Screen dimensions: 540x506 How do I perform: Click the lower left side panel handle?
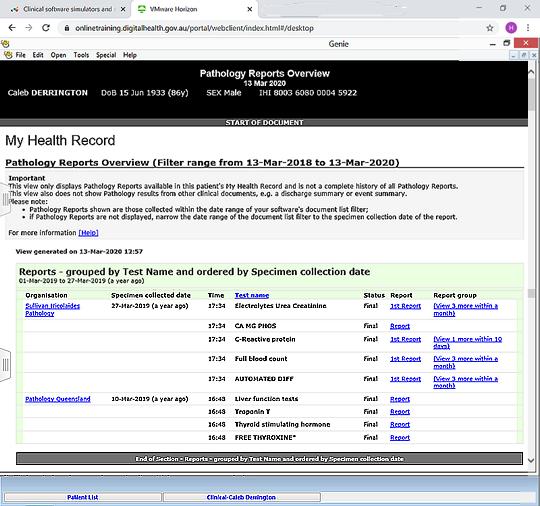[5, 365]
